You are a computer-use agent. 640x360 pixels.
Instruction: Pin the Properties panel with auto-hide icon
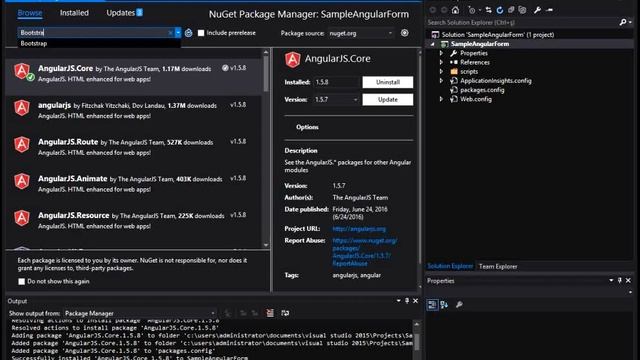[620, 280]
